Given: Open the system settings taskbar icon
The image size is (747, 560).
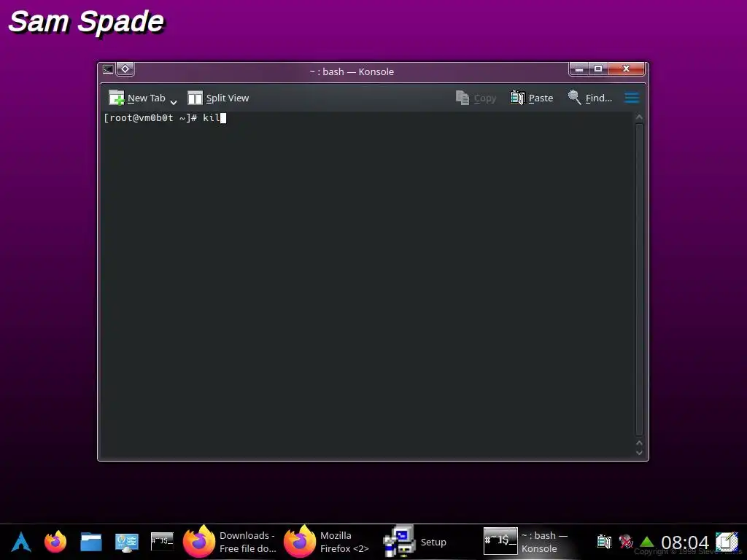Looking at the screenshot, I should click(x=127, y=542).
